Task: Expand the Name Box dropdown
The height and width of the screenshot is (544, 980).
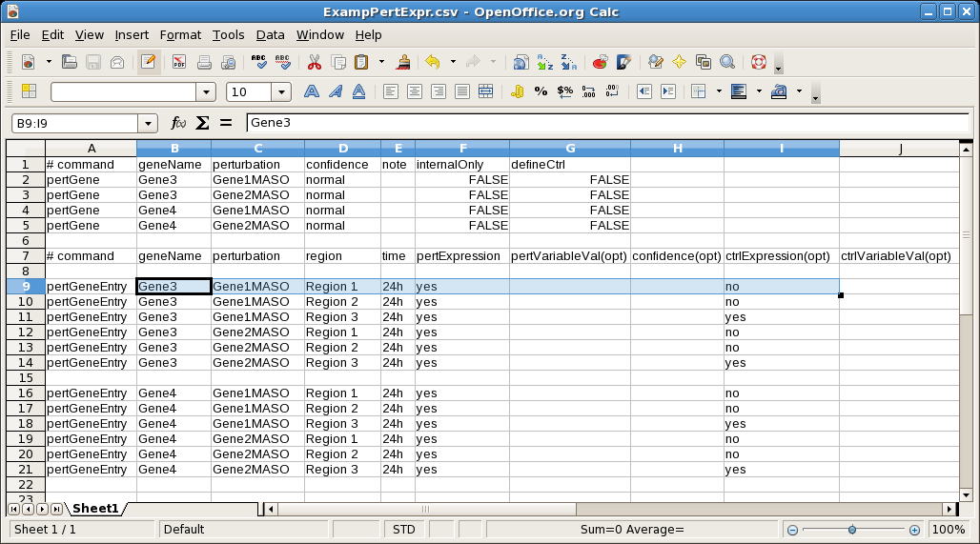Action: pyautogui.click(x=148, y=123)
